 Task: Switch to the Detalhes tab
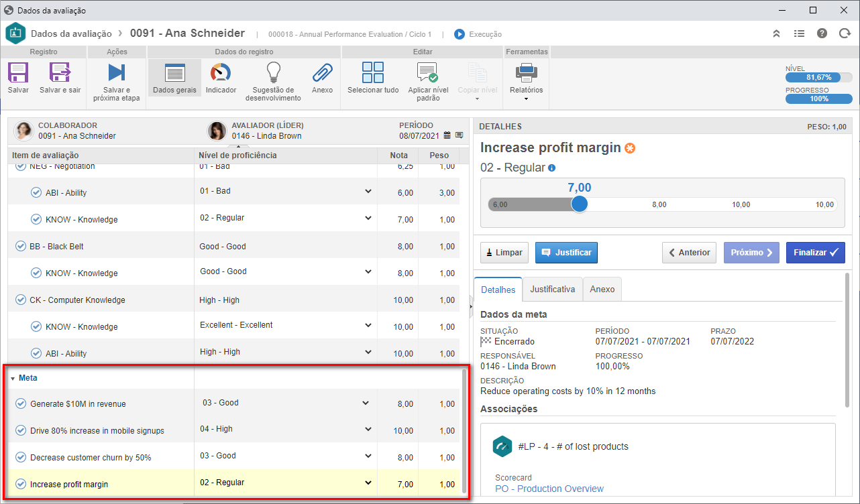click(x=498, y=290)
